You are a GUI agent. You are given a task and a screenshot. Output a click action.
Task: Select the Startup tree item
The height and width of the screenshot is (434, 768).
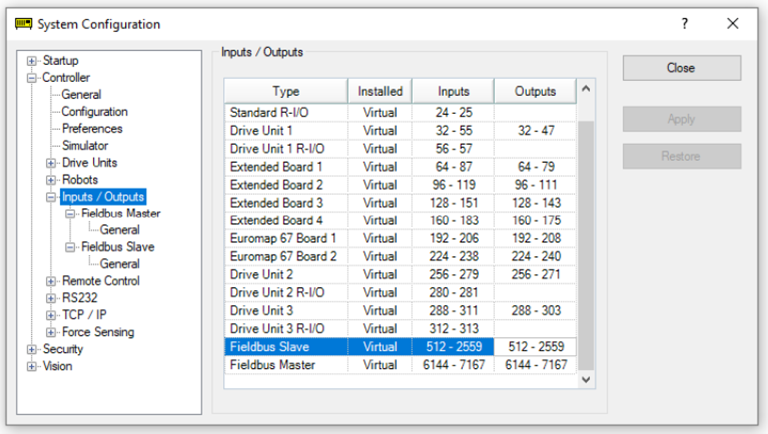60,61
